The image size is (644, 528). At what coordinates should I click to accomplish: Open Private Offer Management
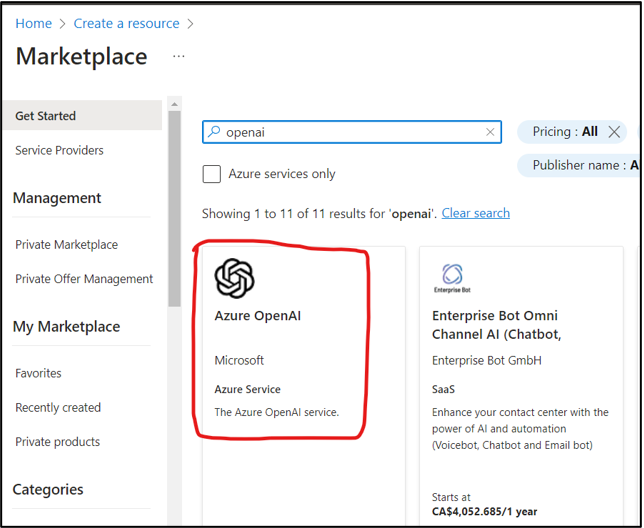(84, 279)
